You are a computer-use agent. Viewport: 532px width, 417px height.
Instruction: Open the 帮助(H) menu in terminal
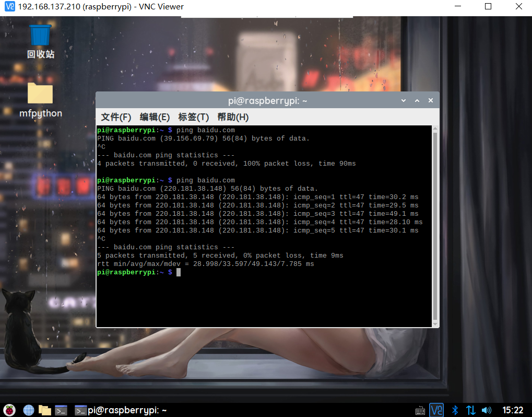pos(233,117)
